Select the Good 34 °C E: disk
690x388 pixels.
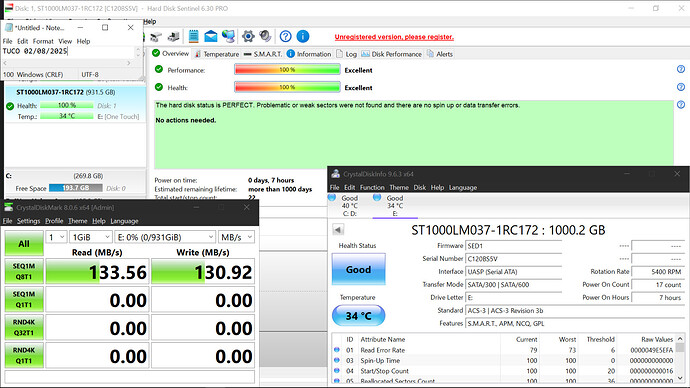point(395,205)
